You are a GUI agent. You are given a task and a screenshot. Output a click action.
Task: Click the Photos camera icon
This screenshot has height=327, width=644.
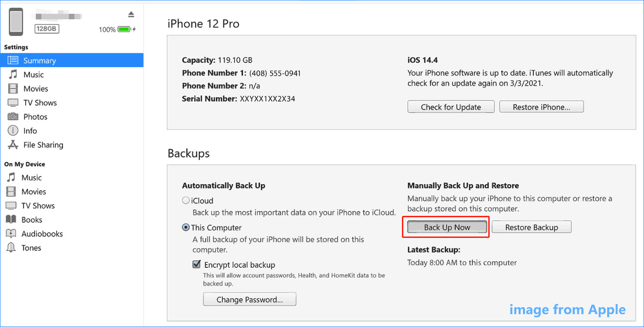coord(13,117)
